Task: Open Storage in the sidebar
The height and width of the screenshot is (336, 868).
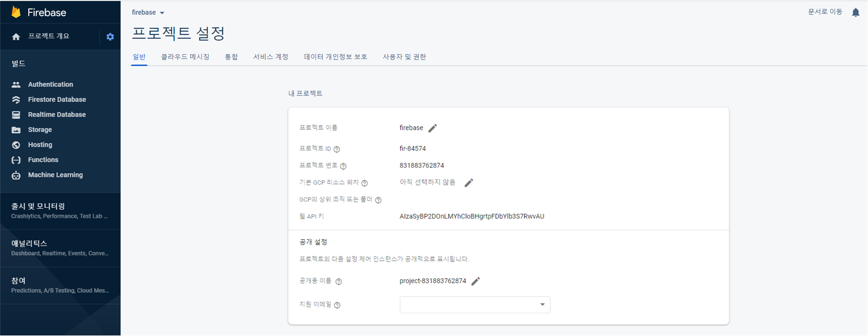Action: tap(40, 130)
